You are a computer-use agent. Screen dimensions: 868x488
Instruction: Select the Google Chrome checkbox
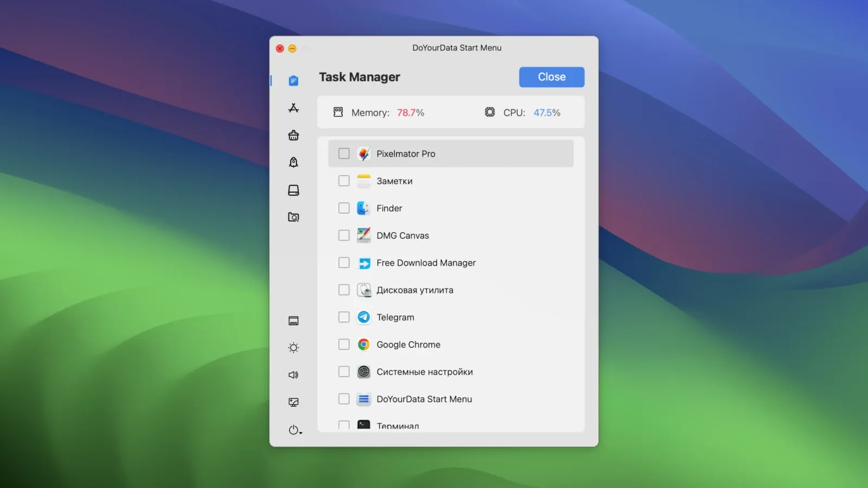pyautogui.click(x=343, y=344)
